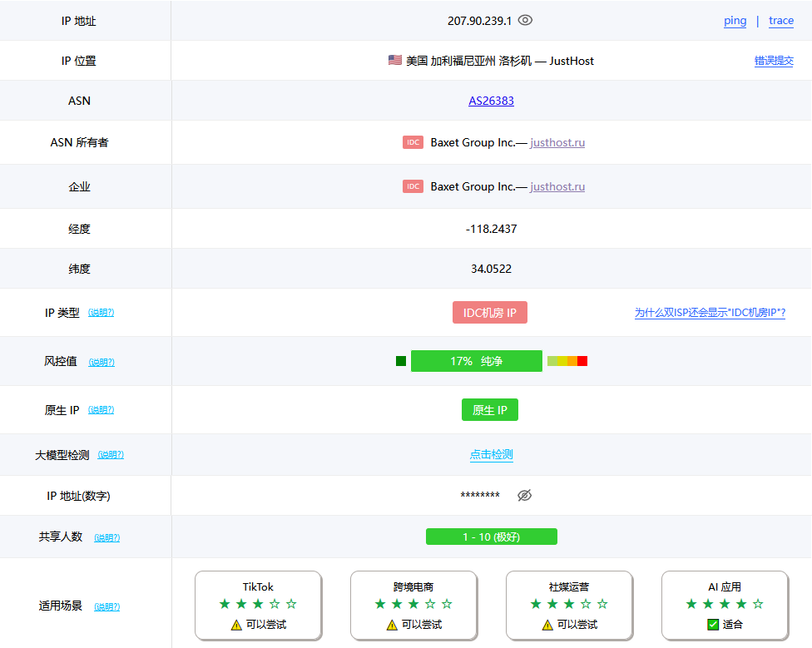
Task: Click the IDC badge in the 企业 row
Action: click(413, 186)
